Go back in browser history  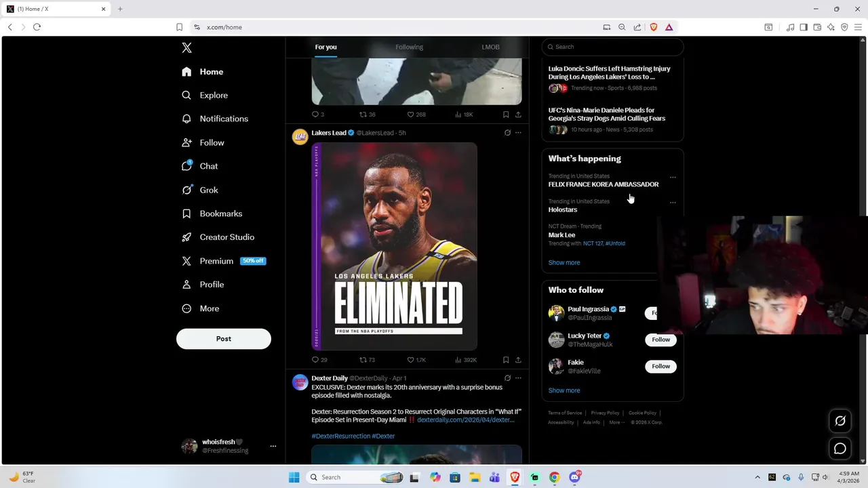[9, 27]
